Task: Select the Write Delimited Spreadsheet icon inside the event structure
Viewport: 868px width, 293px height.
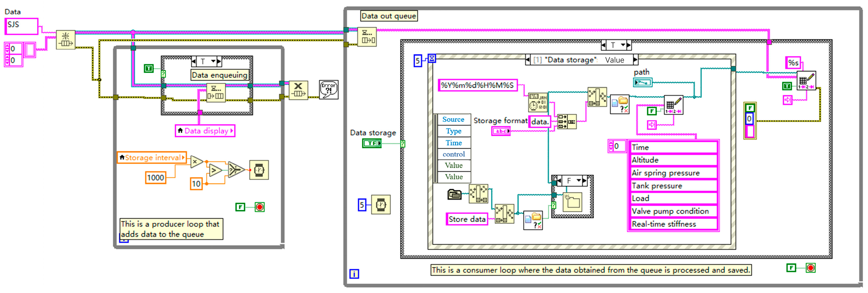Action: [674, 105]
